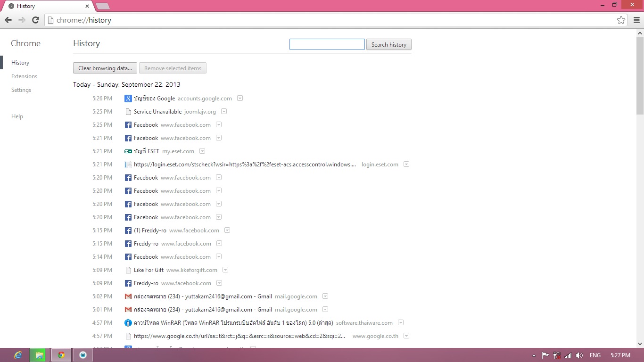Open the dropdown beside software.thaiware.com
Image resolution: width=644 pixels, height=362 pixels.
(401, 323)
